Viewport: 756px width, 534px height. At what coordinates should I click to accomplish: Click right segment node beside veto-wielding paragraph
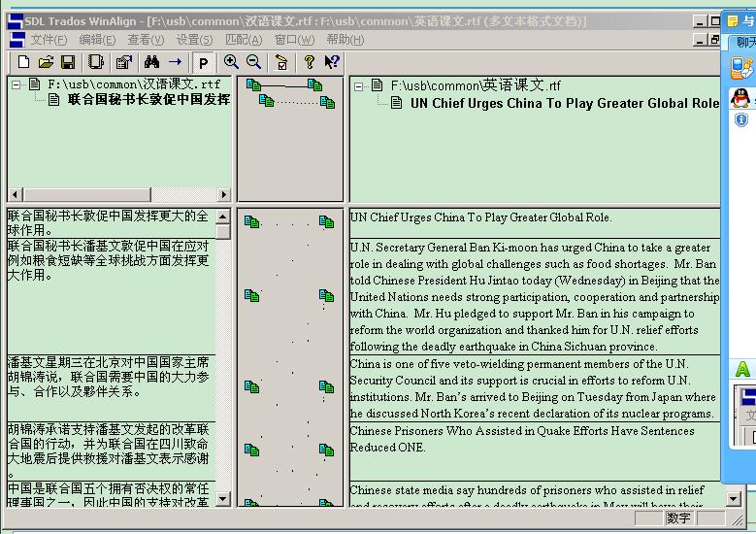(x=326, y=386)
